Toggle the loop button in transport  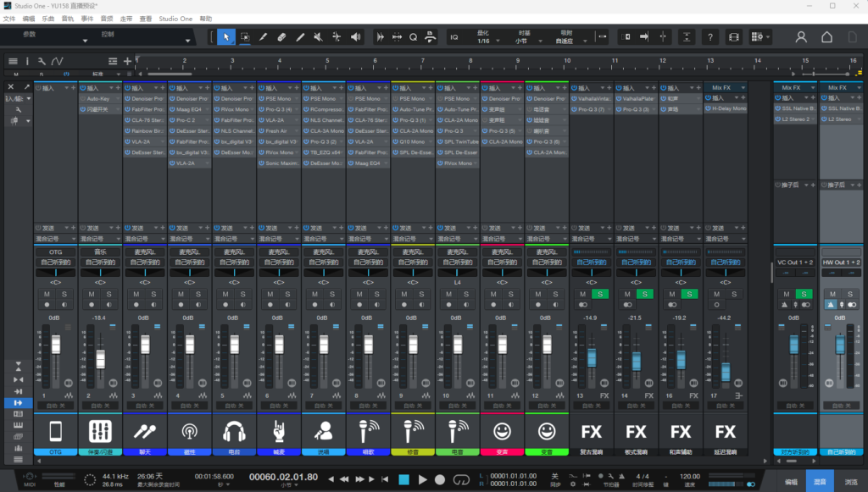click(x=461, y=479)
